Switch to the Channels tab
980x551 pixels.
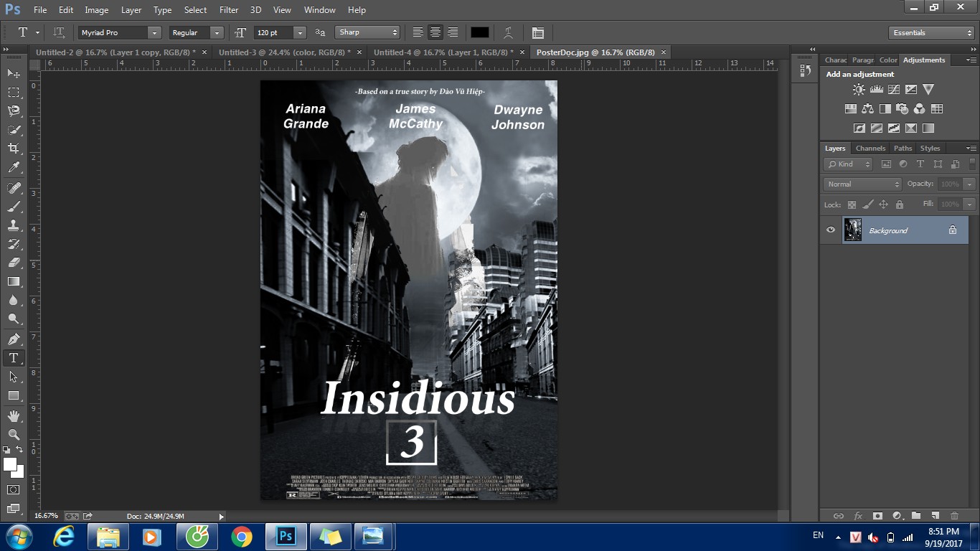coord(870,149)
